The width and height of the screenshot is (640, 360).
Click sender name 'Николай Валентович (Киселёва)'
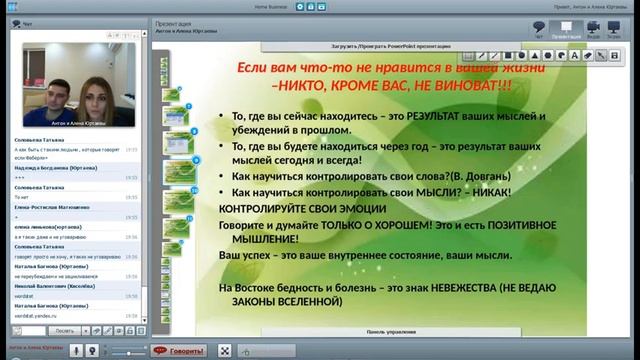tap(55, 286)
